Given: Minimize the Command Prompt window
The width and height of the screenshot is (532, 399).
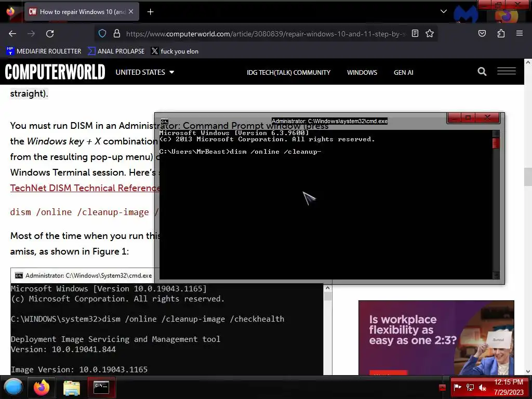Looking at the screenshot, I should pos(454,117).
